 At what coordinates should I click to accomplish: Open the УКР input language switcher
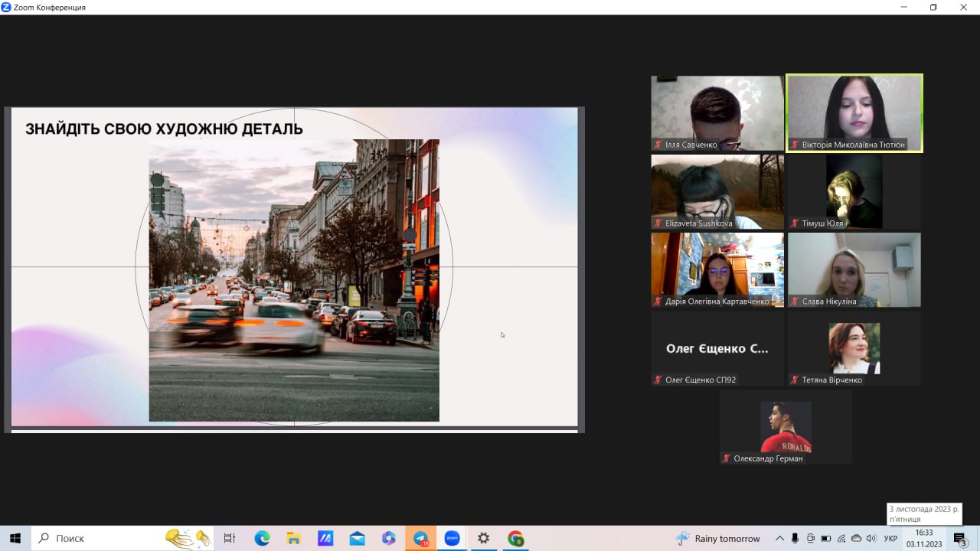(x=890, y=538)
